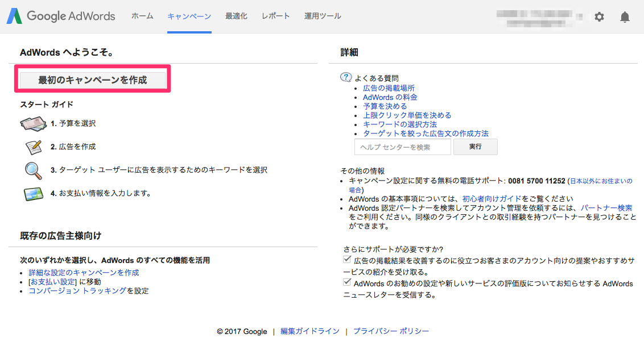Viewport: 644px width, 342px height.
Task: Click the credit card payment icon
Action: (33, 194)
